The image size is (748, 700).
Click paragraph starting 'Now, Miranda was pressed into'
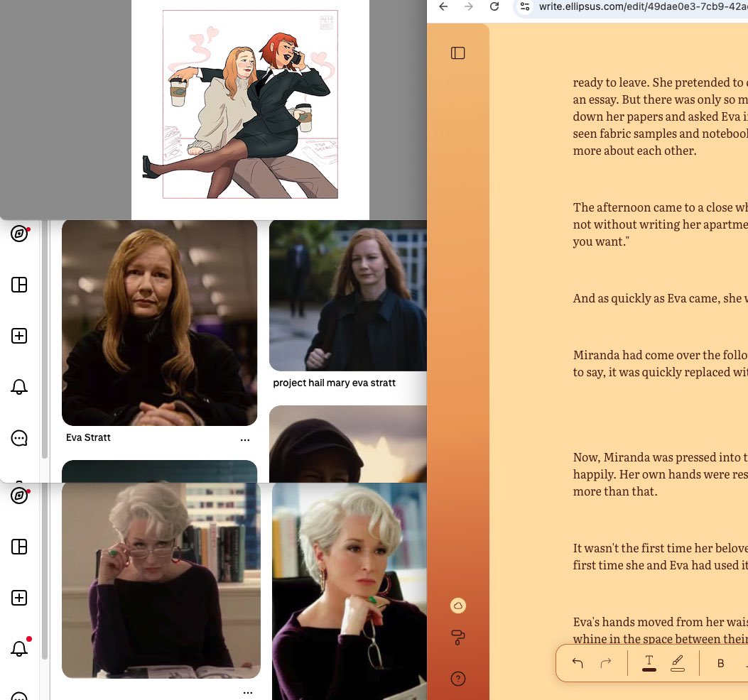(x=660, y=474)
